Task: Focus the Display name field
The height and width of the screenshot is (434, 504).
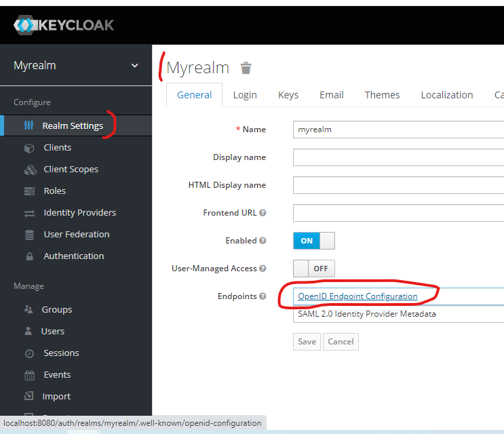Action: click(x=399, y=157)
